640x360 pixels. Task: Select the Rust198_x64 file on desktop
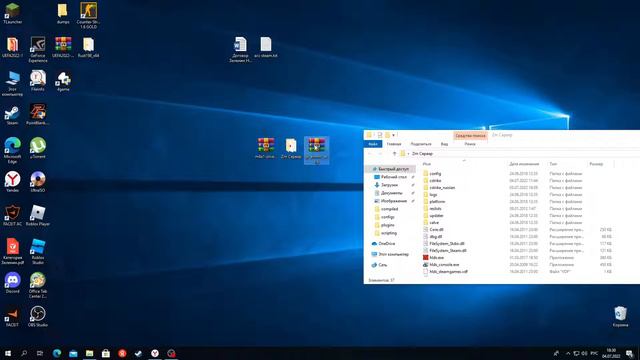click(88, 47)
